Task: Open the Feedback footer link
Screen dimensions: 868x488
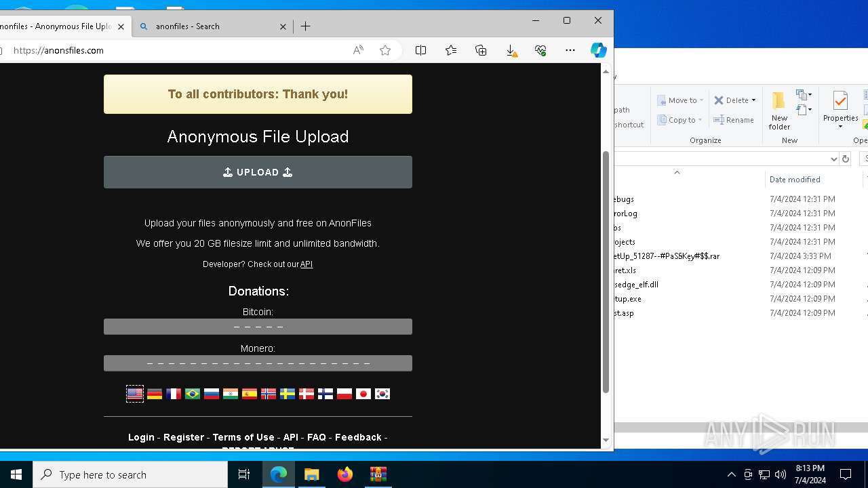Action: (358, 437)
